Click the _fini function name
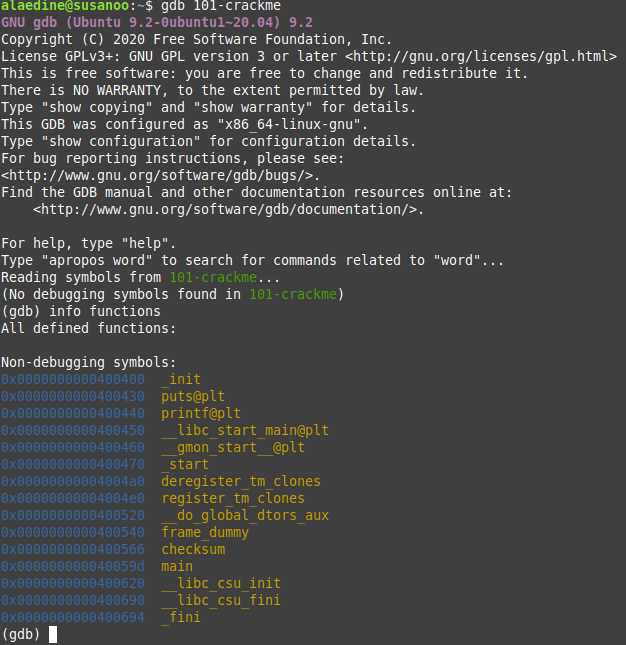The height and width of the screenshot is (645, 626). coord(181,617)
